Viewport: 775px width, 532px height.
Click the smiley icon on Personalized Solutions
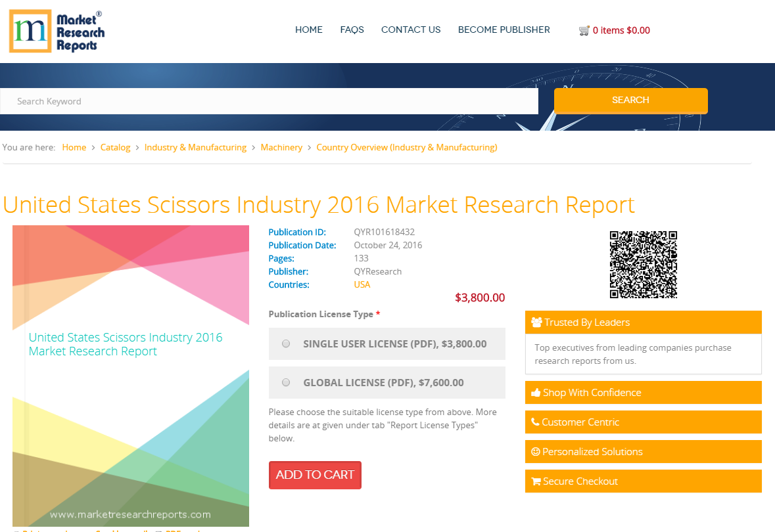click(535, 451)
